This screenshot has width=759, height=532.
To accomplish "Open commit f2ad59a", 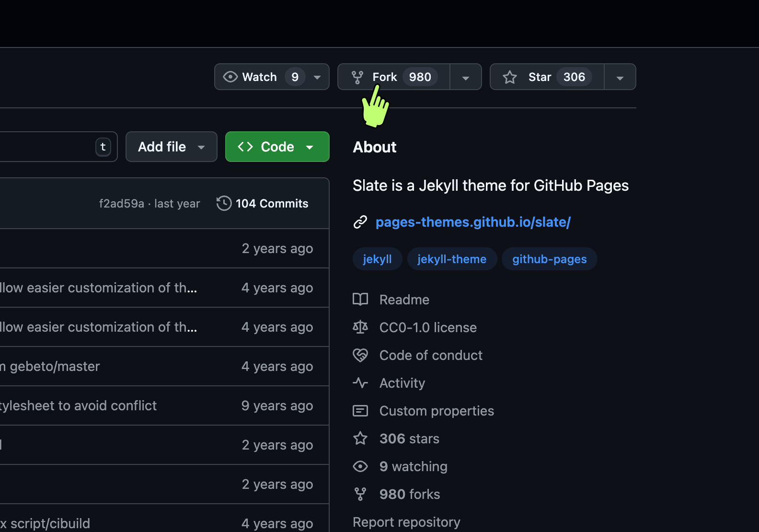I will pos(121,204).
